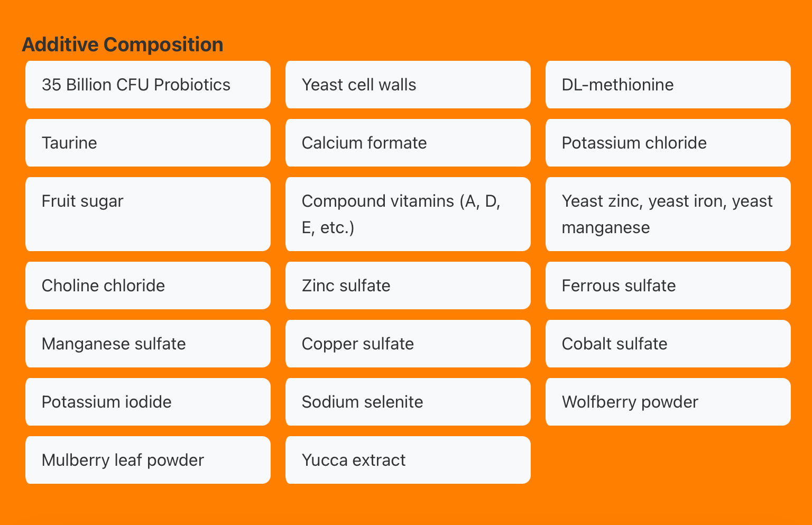The height and width of the screenshot is (525, 812).
Task: Choose the Zinc sulfate card
Action: click(408, 285)
